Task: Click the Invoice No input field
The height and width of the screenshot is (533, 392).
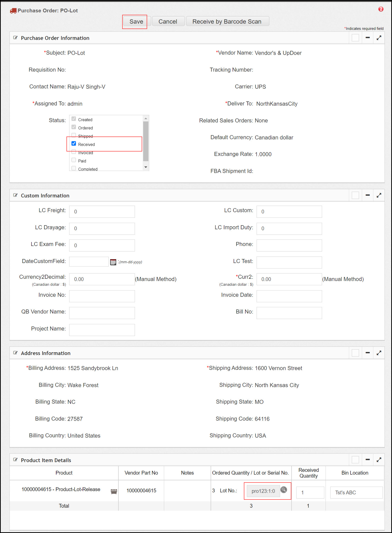Action: tap(102, 296)
